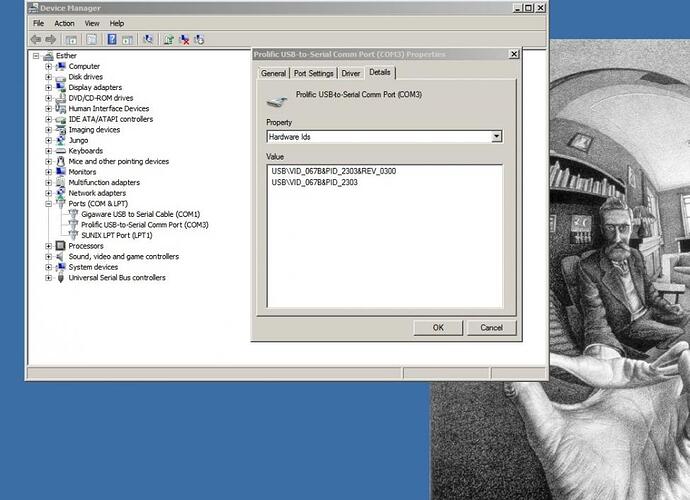Click the Disk drives icon in tree
Image resolution: width=690 pixels, height=500 pixels.
tap(61, 77)
